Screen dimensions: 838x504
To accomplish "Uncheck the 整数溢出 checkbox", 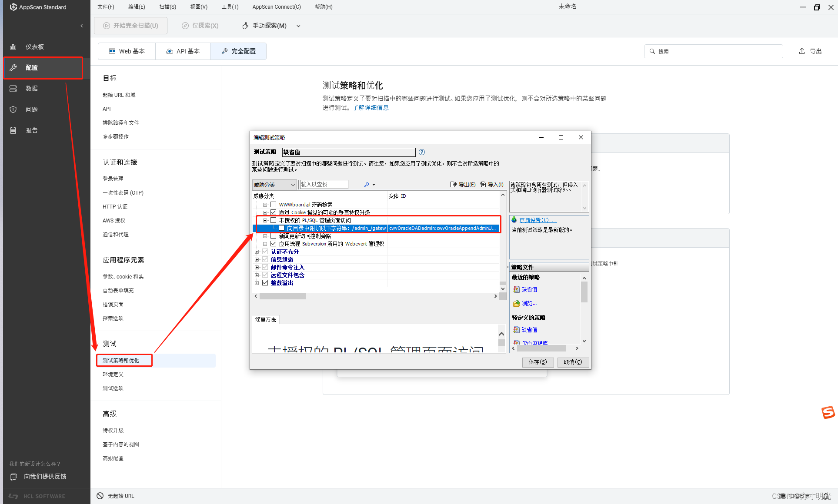I will pyautogui.click(x=265, y=283).
